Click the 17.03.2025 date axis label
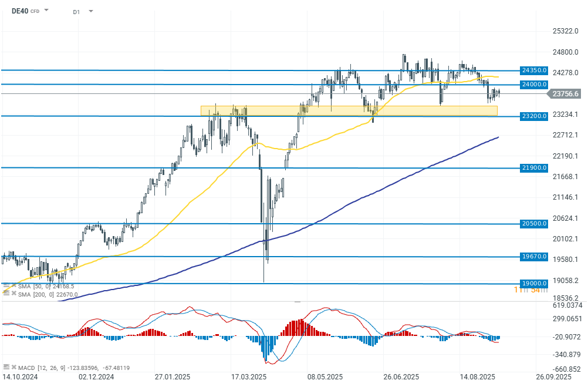Screen dimensions: 588x387 coord(249,376)
